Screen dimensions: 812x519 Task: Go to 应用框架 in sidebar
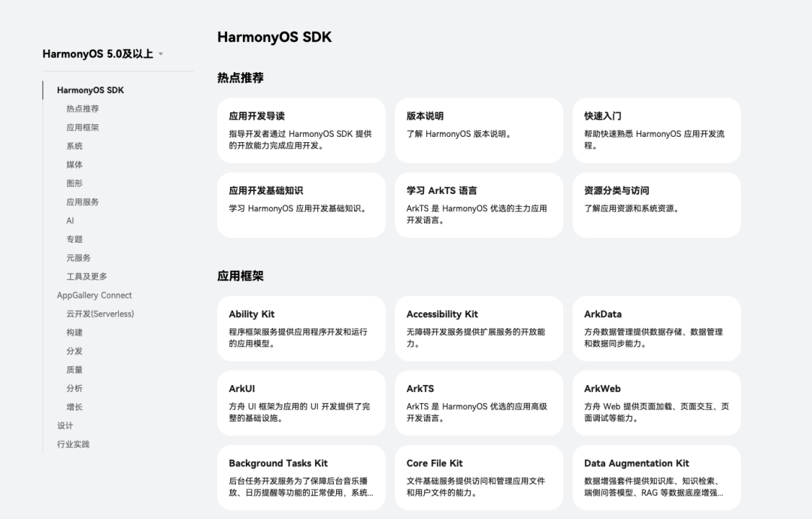[83, 127]
